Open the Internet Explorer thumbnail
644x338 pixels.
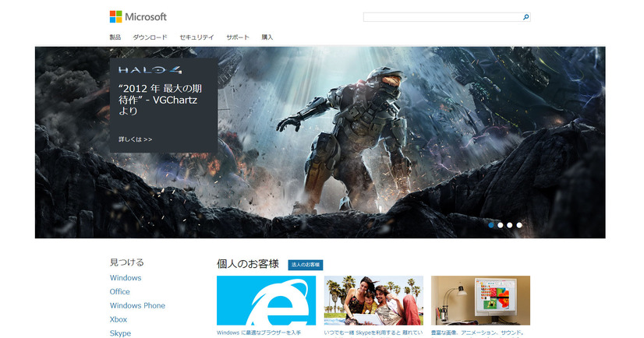[x=266, y=301]
